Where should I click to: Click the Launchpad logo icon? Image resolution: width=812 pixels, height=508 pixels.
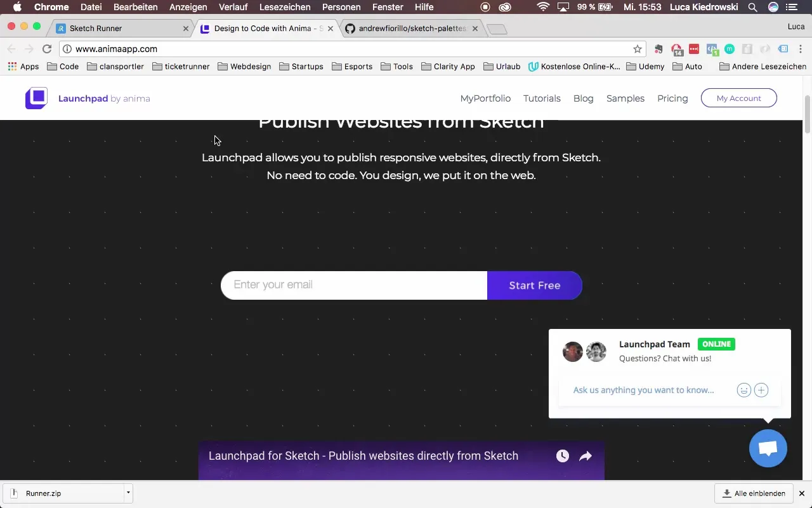click(x=36, y=98)
